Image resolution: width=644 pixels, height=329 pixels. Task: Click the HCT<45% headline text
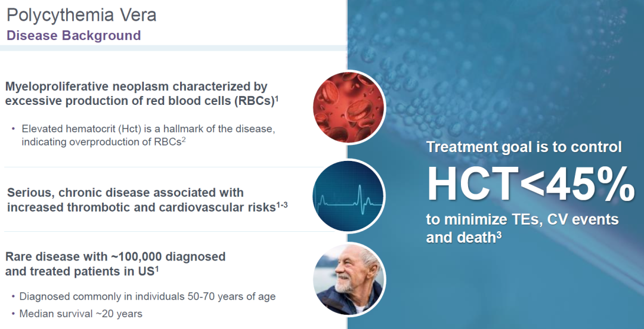coord(531,184)
